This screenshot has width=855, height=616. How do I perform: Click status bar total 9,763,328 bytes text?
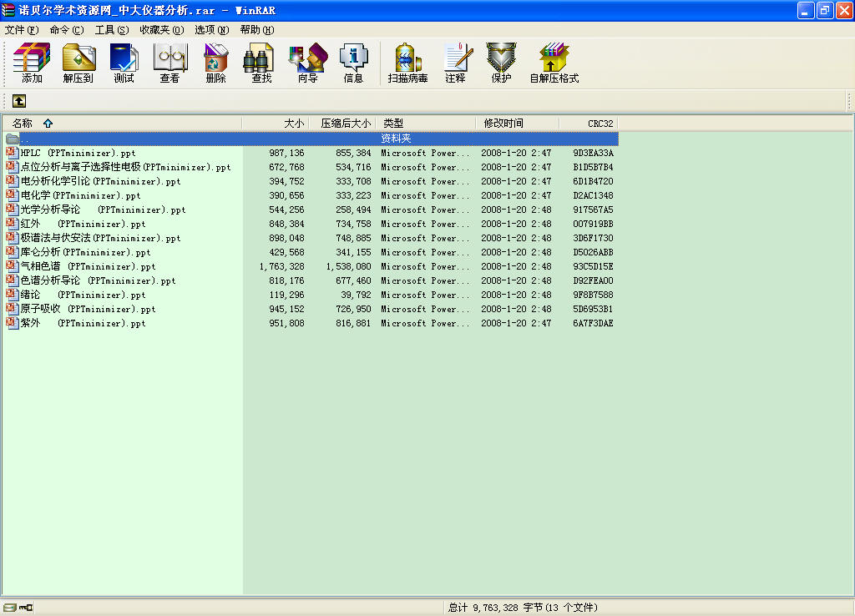coord(523,608)
